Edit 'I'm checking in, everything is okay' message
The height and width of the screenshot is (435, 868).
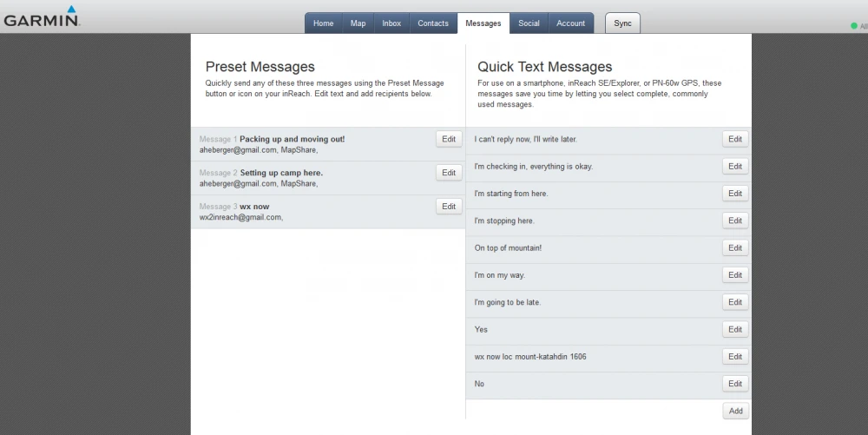click(x=735, y=166)
